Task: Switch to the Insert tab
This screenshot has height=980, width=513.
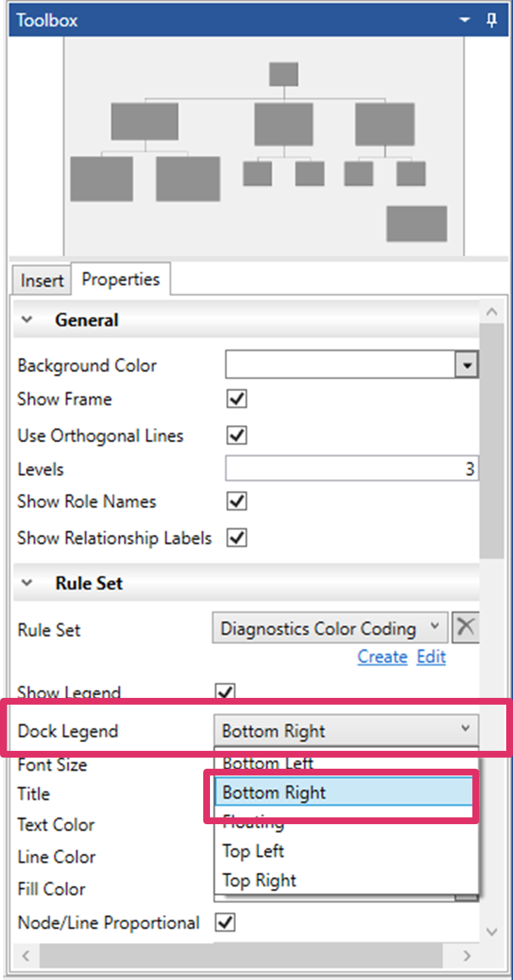Action: point(42,280)
